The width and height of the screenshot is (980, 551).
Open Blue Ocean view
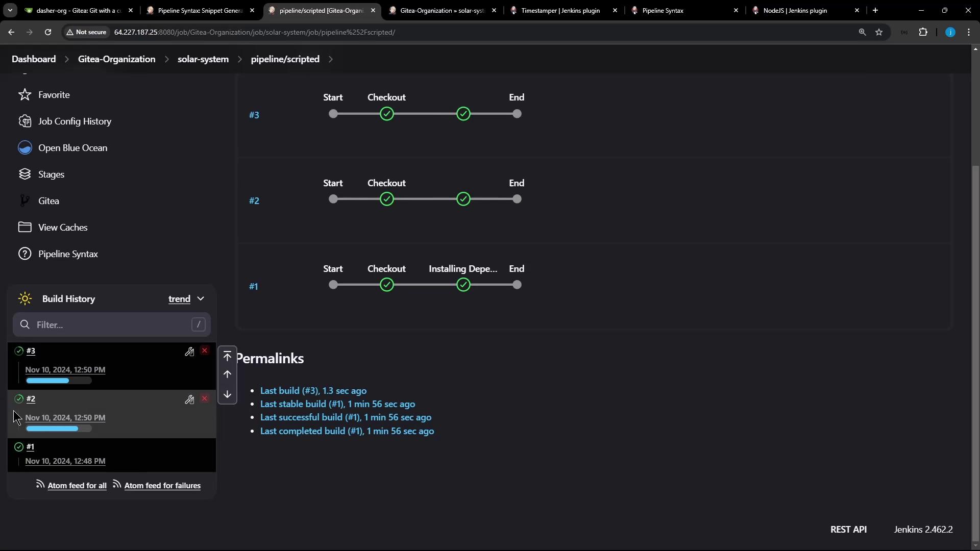(72, 148)
